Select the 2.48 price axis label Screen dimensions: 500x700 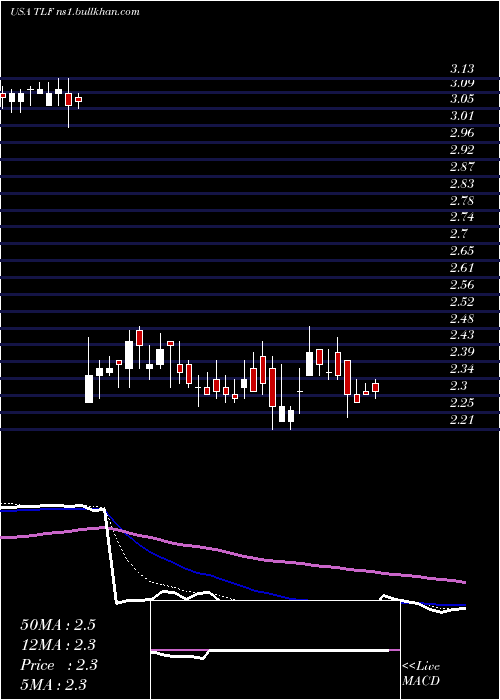coord(462,319)
